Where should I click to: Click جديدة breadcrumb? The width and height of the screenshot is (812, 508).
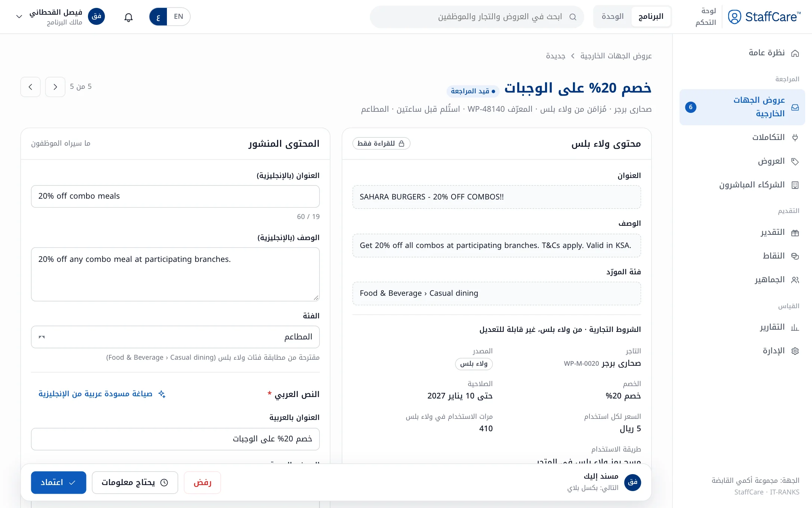coord(556,56)
